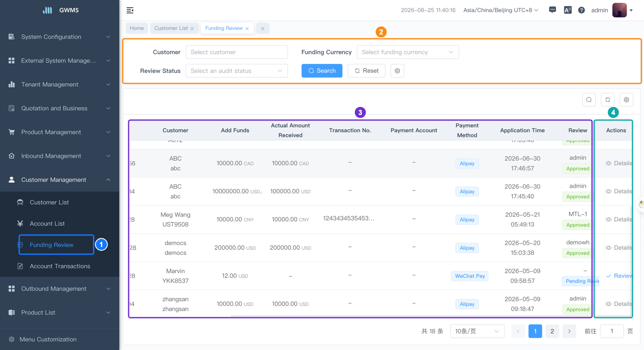Click the filter settings gear next to Reset

point(397,71)
